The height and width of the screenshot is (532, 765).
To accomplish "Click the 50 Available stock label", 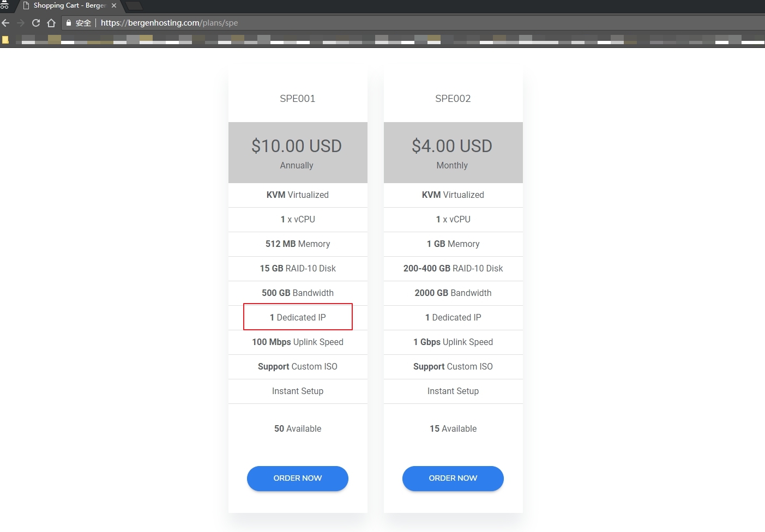I will (298, 428).
